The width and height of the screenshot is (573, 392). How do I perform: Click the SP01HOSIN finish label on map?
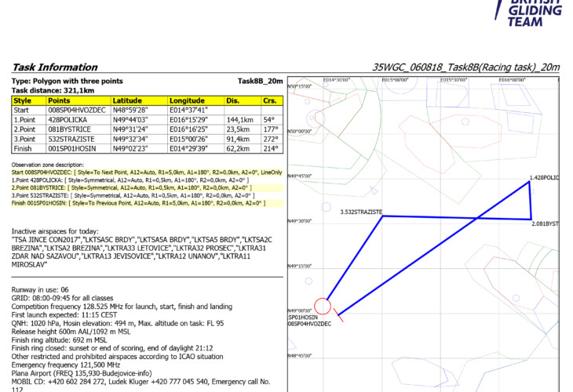305,317
